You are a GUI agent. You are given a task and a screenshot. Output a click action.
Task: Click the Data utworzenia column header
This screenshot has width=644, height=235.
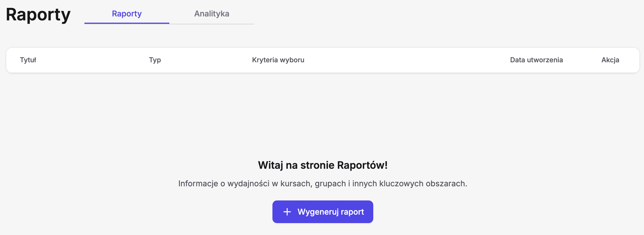(x=536, y=60)
